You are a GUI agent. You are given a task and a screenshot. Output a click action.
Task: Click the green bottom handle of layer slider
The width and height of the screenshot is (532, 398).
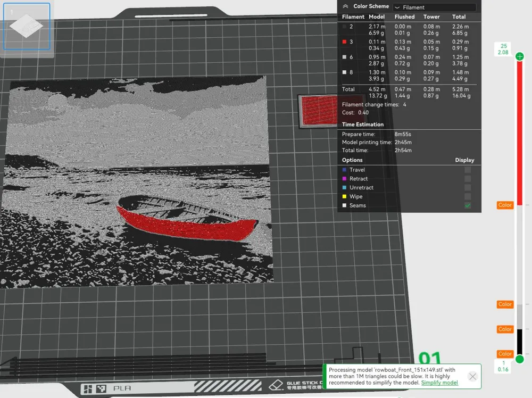[519, 359]
